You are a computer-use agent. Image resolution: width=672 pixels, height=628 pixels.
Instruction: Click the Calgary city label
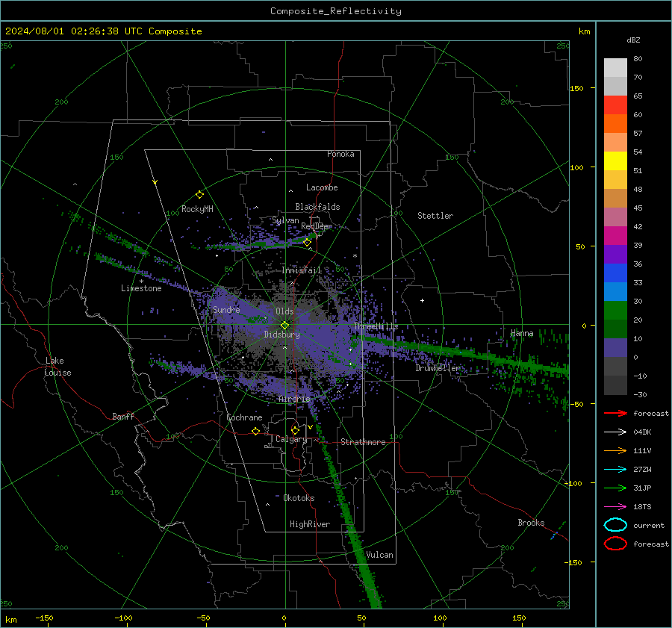click(x=291, y=439)
